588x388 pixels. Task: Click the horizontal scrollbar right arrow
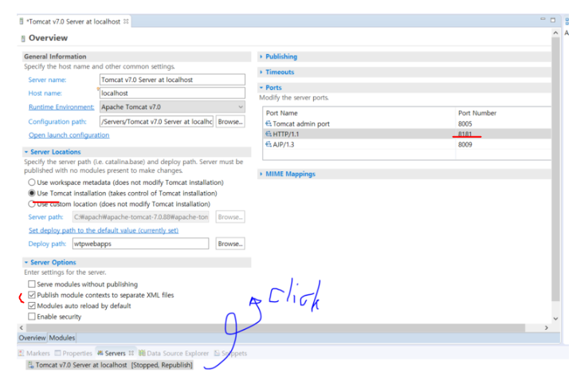[547, 327]
